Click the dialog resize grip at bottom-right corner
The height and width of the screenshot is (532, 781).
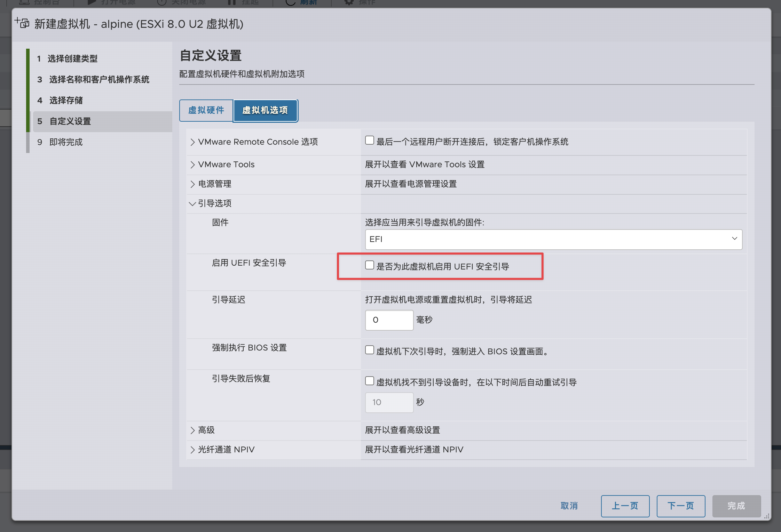[x=767, y=516]
